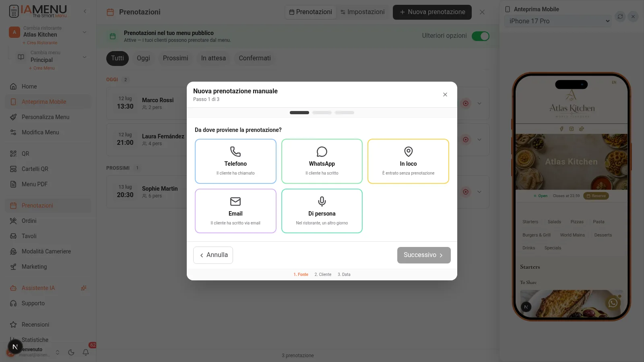Open the QR sidebar item
644x362 pixels.
(48, 154)
